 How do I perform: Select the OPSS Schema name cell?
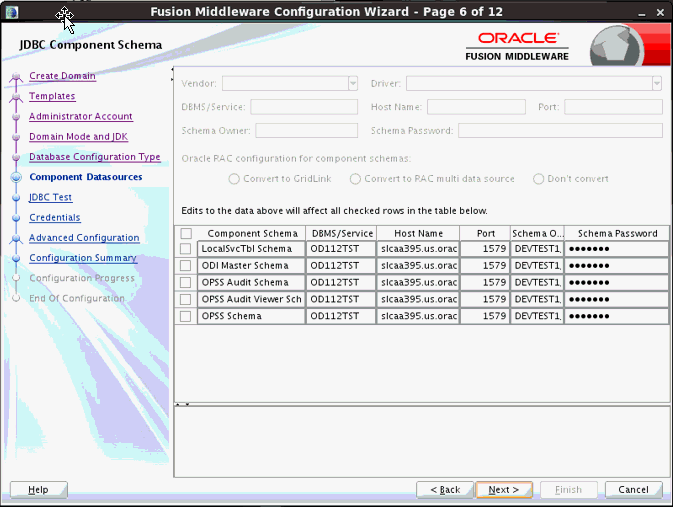(x=252, y=316)
